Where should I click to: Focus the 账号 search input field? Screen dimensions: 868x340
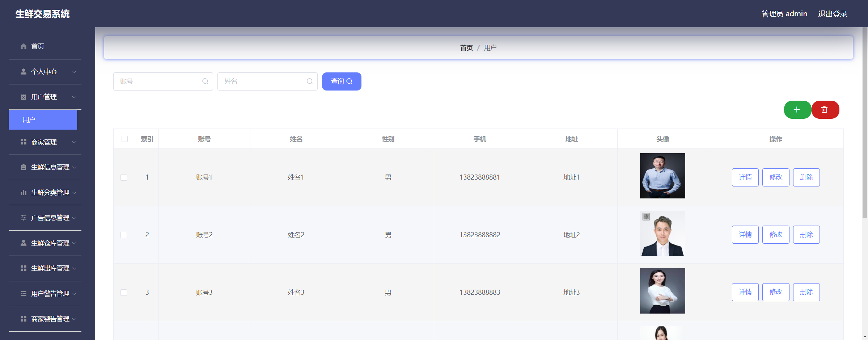pyautogui.click(x=163, y=81)
